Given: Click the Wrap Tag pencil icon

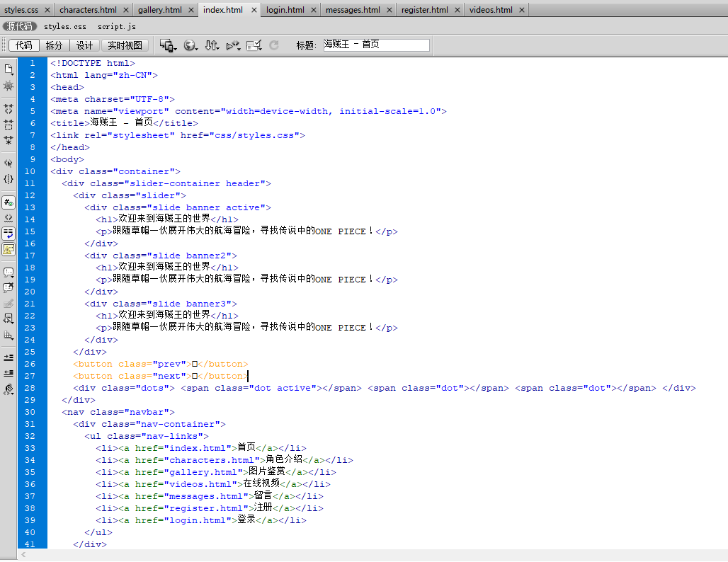Looking at the screenshot, I should (8, 304).
